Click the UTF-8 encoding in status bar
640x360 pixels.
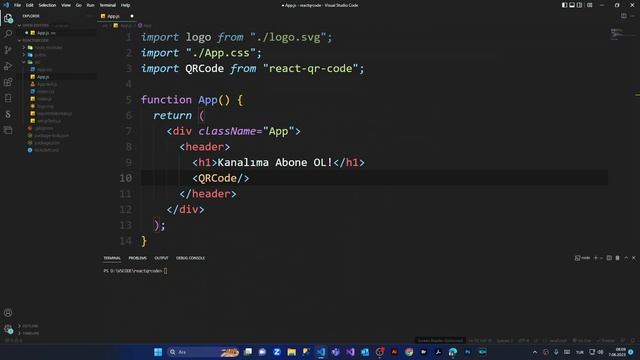point(524,340)
